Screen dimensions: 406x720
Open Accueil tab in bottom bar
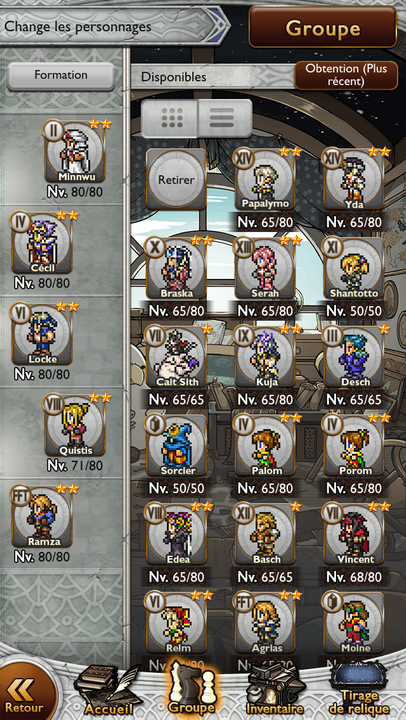click(x=107, y=693)
